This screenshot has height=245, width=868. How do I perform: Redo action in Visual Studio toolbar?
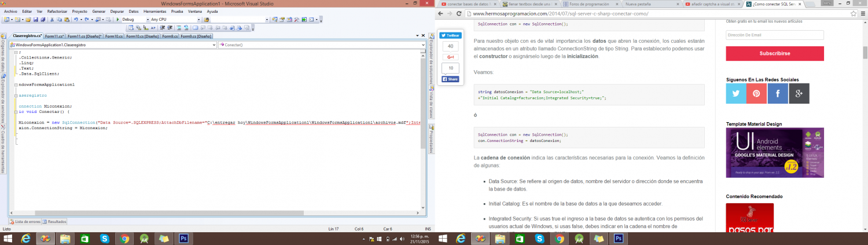(87, 20)
